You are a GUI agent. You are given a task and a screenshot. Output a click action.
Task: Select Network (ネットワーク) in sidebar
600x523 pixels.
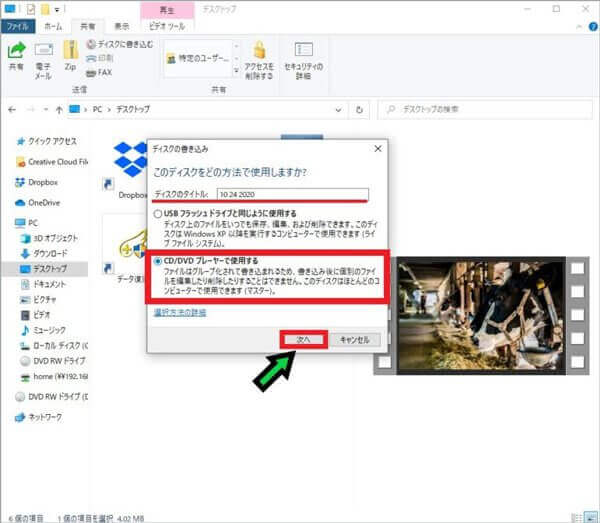tap(38, 417)
